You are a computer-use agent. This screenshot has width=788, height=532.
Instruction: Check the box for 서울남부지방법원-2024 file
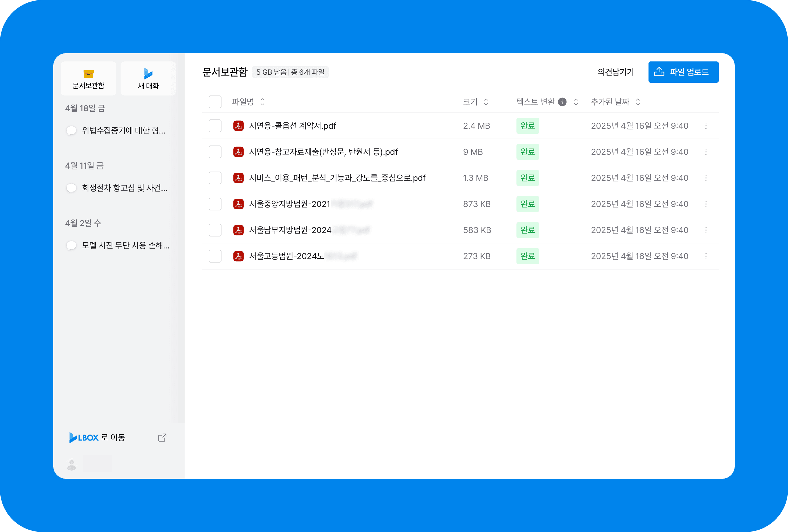click(215, 230)
